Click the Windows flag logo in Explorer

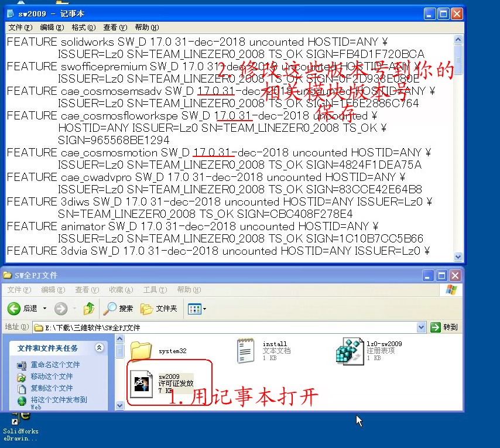click(451, 289)
